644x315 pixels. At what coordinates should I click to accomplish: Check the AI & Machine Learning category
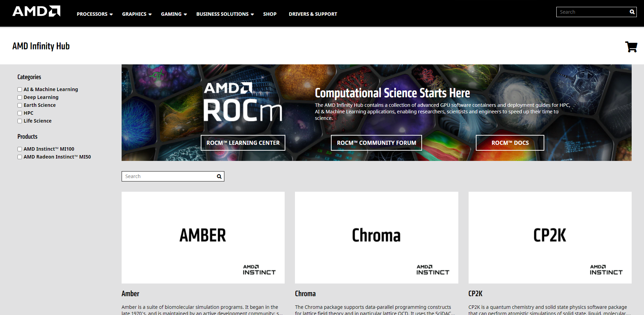point(20,90)
